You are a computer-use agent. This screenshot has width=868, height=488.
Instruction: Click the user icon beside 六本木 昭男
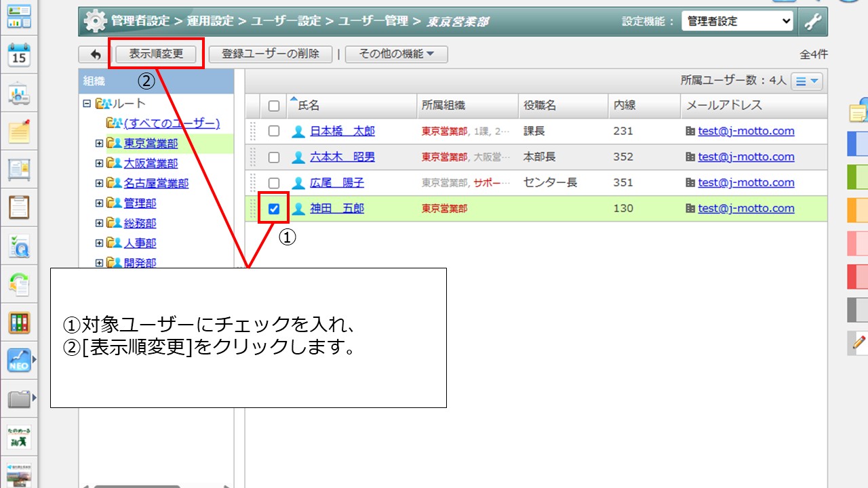298,157
